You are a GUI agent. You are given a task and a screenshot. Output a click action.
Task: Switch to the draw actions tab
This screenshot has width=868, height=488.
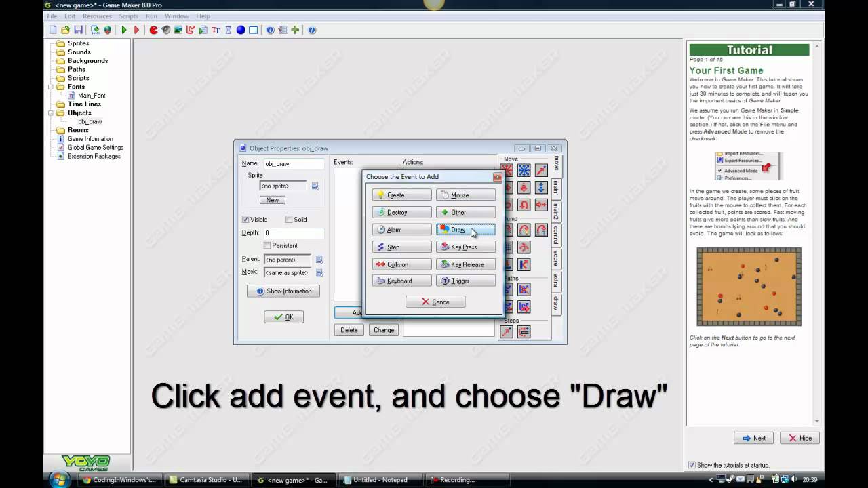pyautogui.click(x=556, y=303)
